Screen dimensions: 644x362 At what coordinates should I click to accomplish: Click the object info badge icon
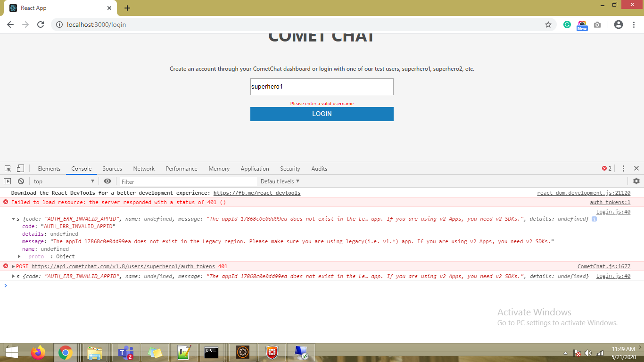coord(594,219)
